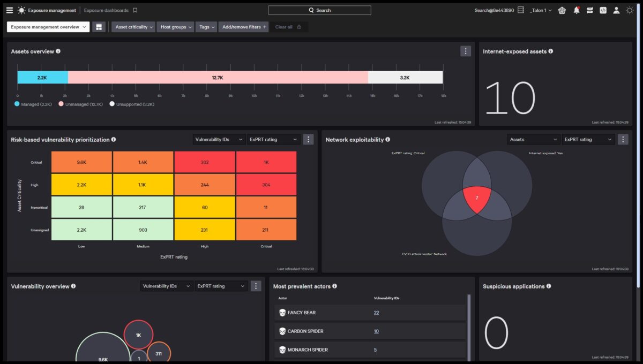Open the _Talon 1 customer dropdown
This screenshot has height=364, width=643.
[x=541, y=10]
